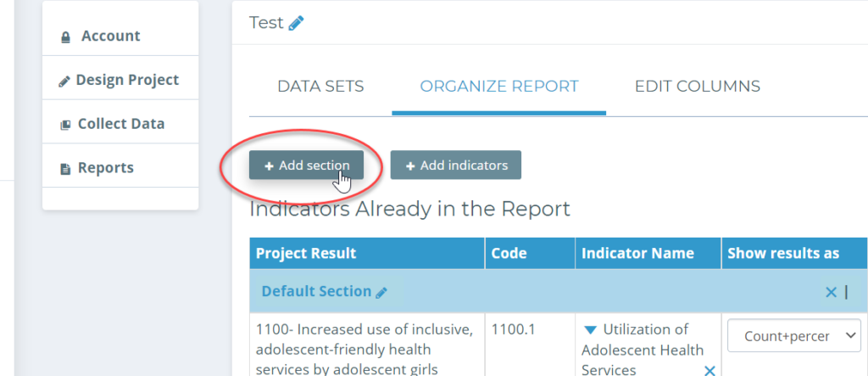Click the pencil icon next to Test

click(296, 23)
